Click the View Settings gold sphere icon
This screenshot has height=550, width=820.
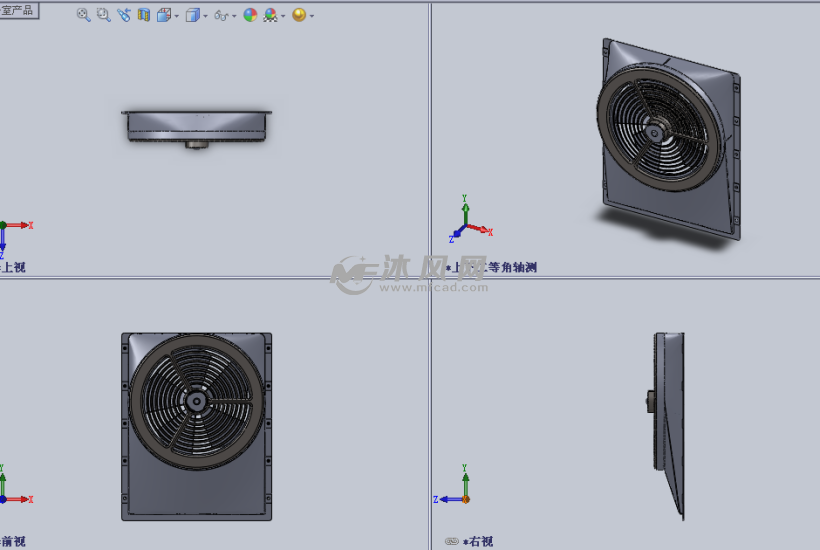tap(299, 15)
